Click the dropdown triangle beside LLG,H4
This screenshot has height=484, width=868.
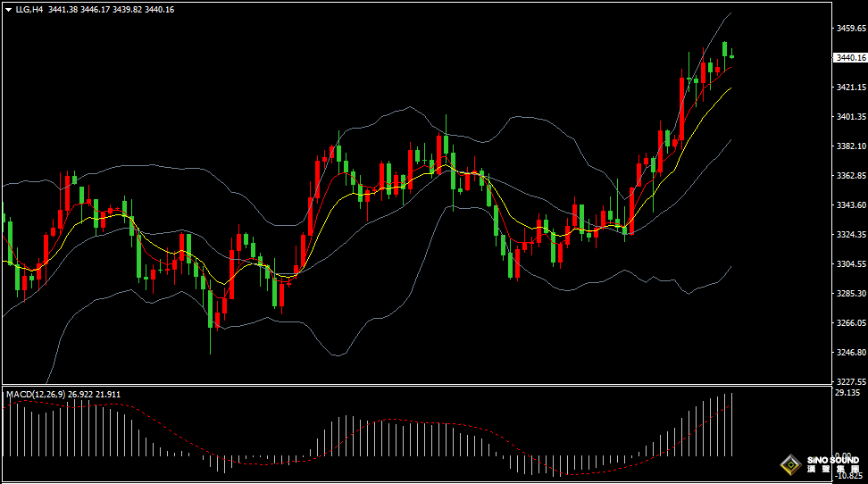click(x=8, y=9)
